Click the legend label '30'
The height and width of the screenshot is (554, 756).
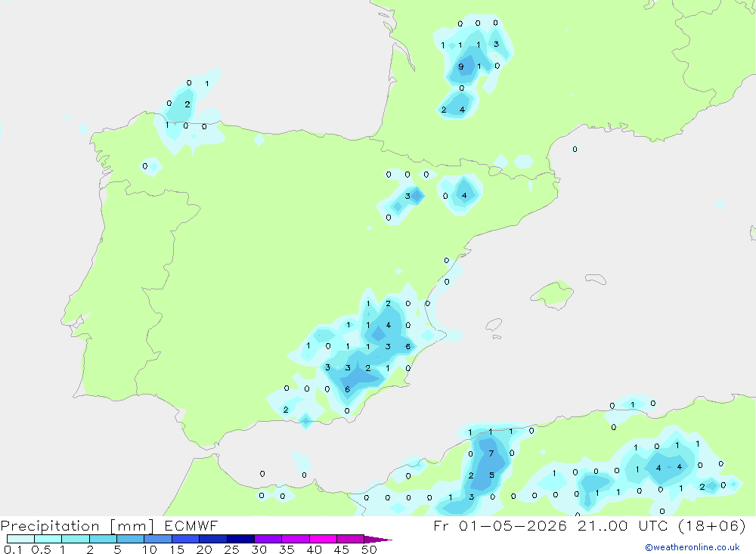(259, 549)
